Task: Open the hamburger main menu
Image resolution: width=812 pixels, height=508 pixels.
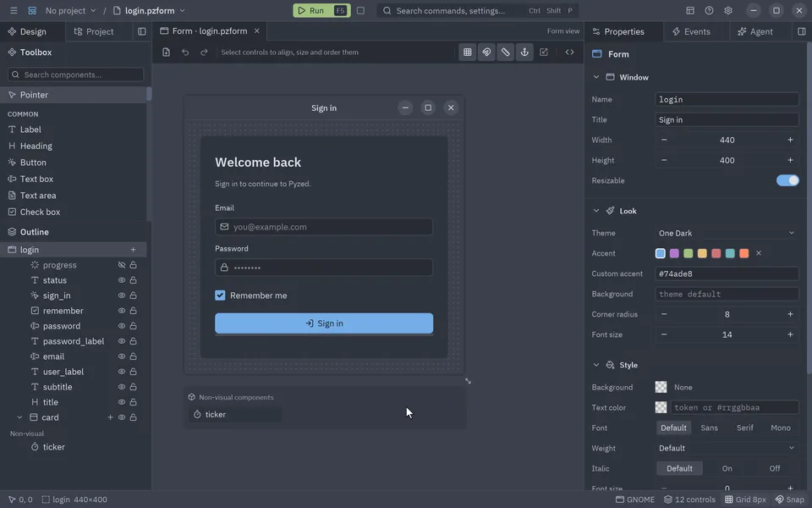Action: pos(14,10)
